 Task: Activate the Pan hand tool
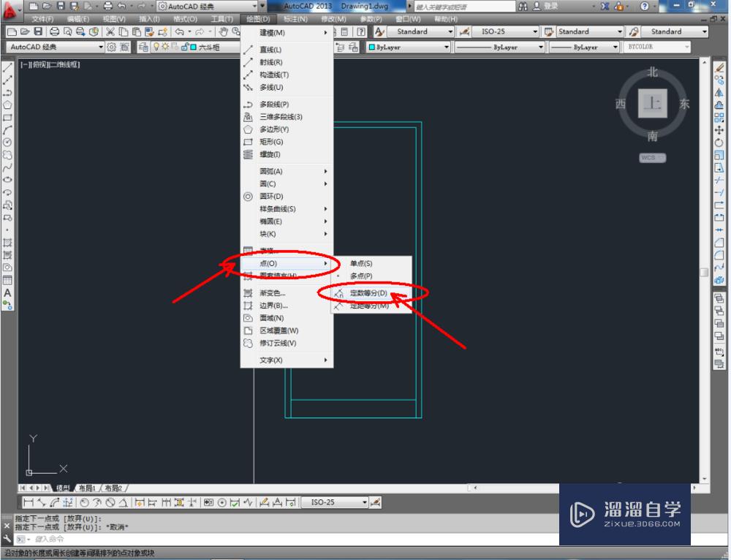224,31
